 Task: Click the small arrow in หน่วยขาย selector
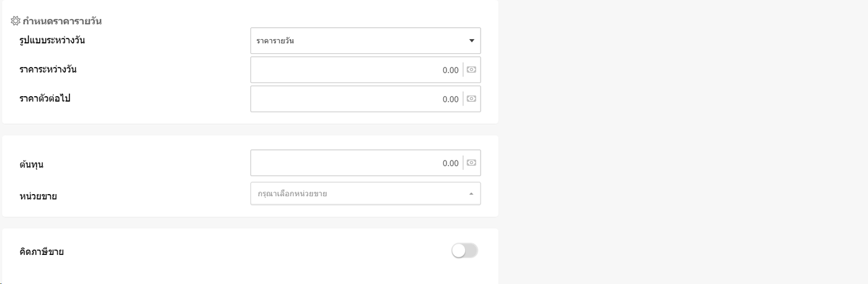coord(471,194)
